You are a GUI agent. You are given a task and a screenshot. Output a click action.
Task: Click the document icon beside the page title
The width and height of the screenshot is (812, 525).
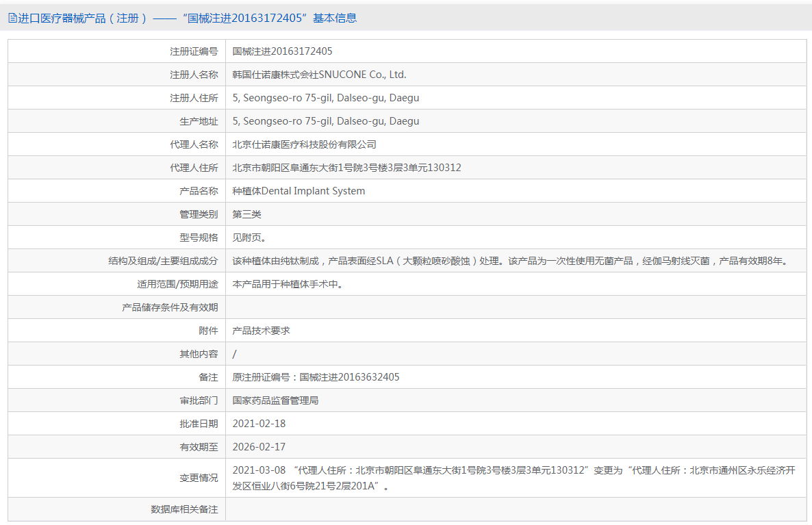coord(12,18)
